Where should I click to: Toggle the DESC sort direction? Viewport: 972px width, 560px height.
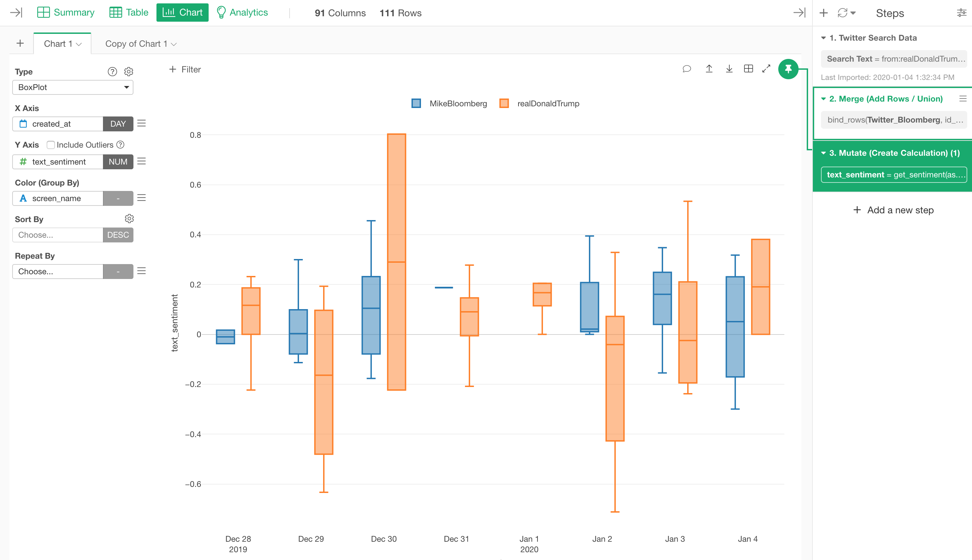tap(118, 235)
